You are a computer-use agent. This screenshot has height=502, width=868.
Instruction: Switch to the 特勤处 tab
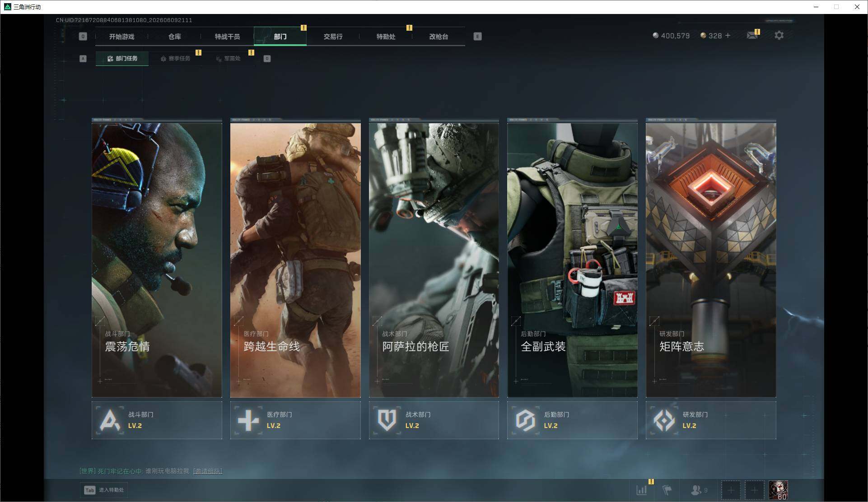pyautogui.click(x=386, y=37)
